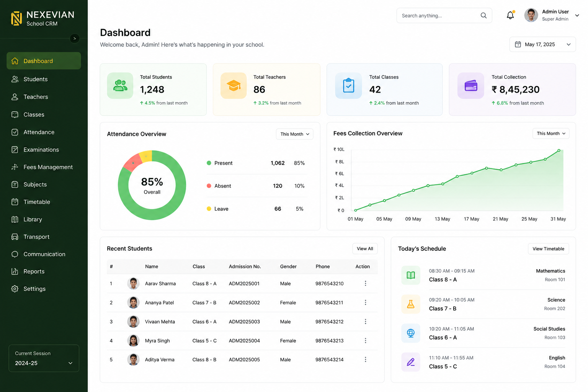The width and height of the screenshot is (588, 392).
Task: Open Fees Collection This Month dropdown
Action: [x=551, y=134]
